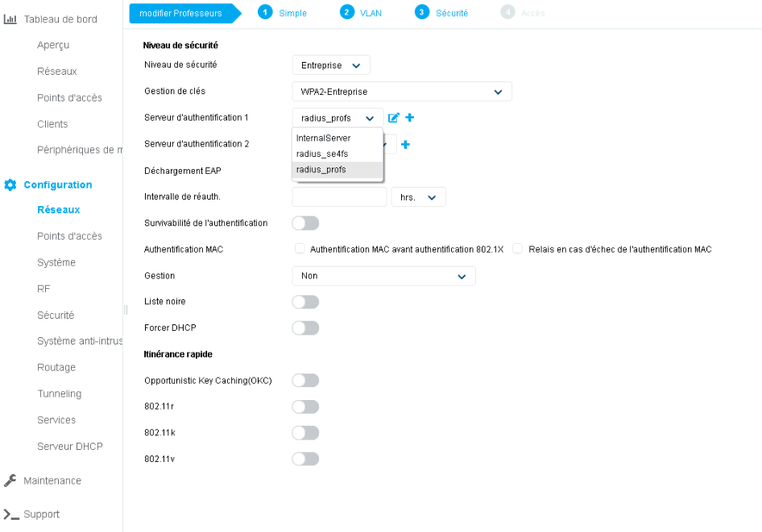Select radius_se4fs from the server list

tap(322, 154)
